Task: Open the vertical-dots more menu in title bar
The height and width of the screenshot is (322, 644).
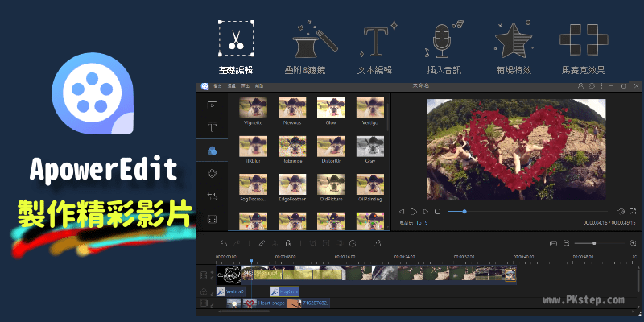Action: (x=601, y=86)
